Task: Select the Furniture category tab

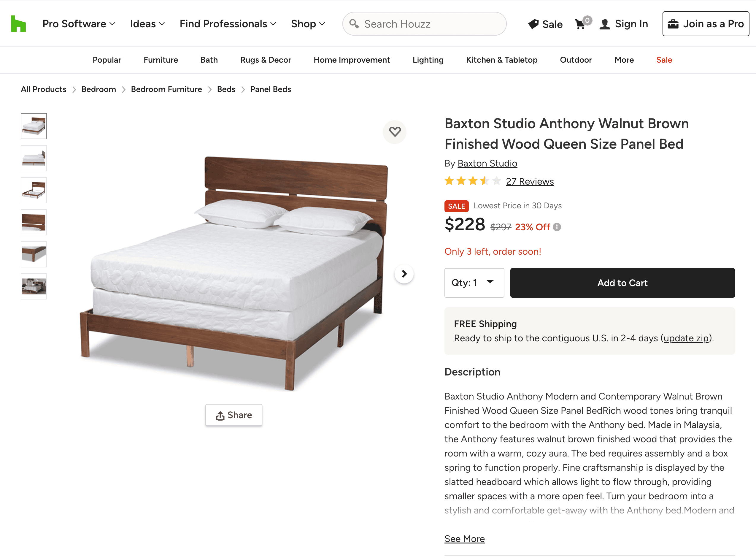Action: 161,60
